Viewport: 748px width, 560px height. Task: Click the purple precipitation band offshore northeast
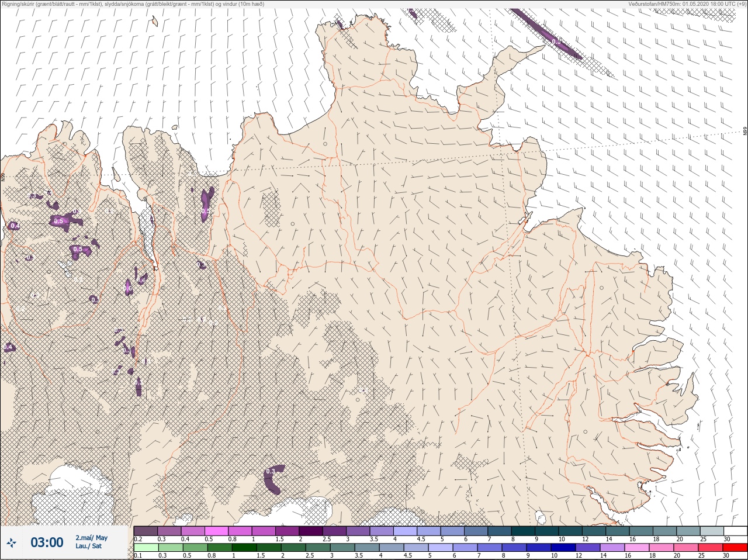(x=546, y=34)
